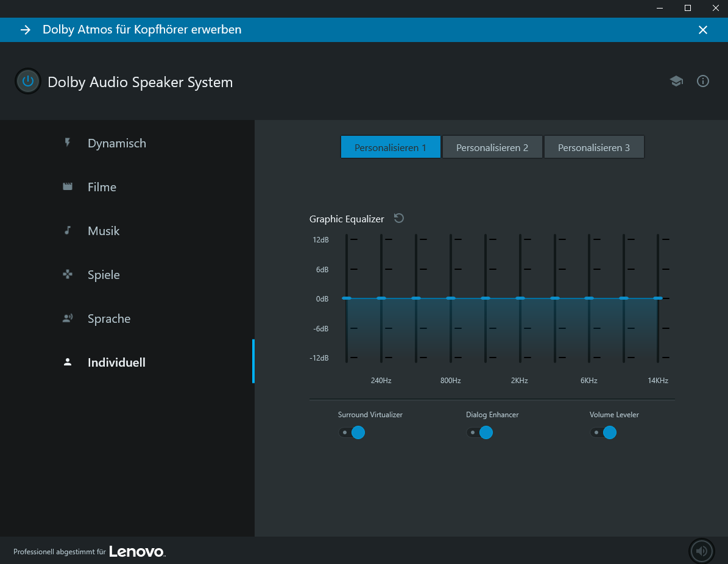Click the Dolby power button icon
Screen dimensions: 728x564
point(27,82)
